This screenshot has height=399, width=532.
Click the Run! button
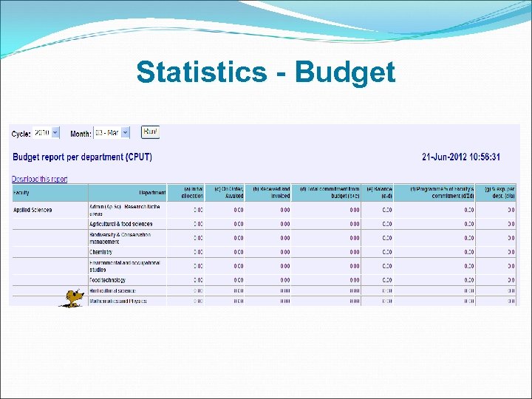[150, 132]
